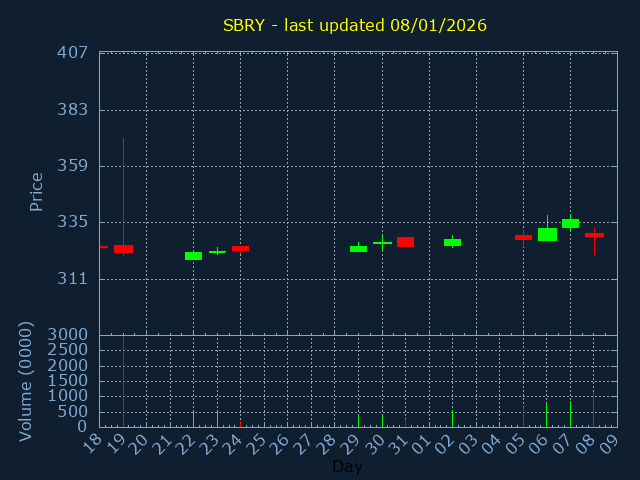Image resolution: width=640 pixels, height=480 pixels.
Task: Click the large green candlestick on day 06
Action: [547, 234]
